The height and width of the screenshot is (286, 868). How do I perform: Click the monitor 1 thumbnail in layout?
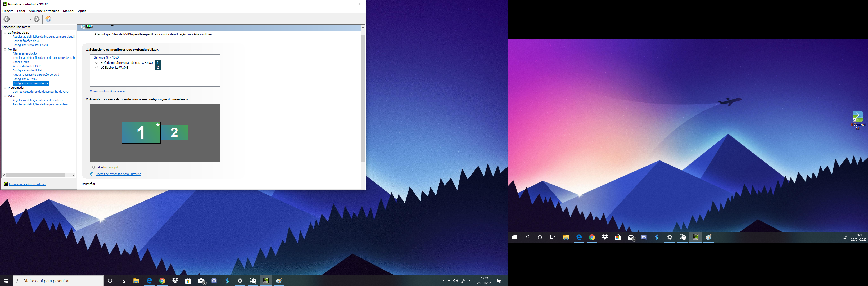tap(141, 133)
